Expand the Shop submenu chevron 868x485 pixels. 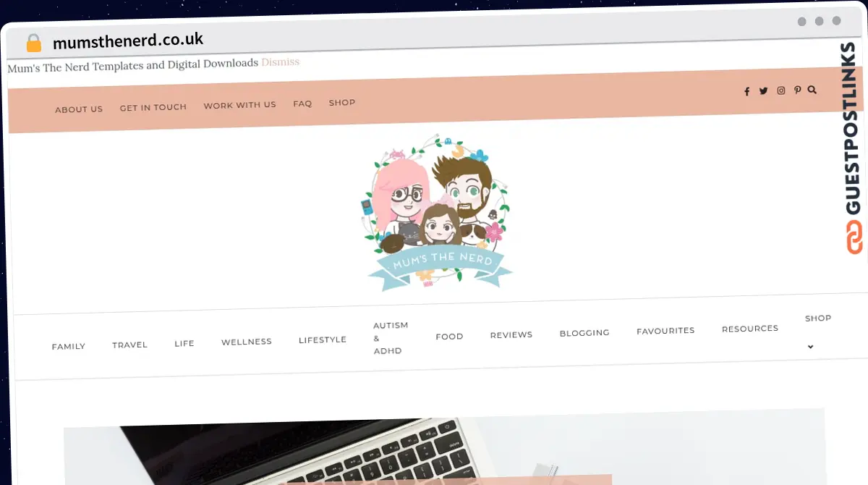810,347
